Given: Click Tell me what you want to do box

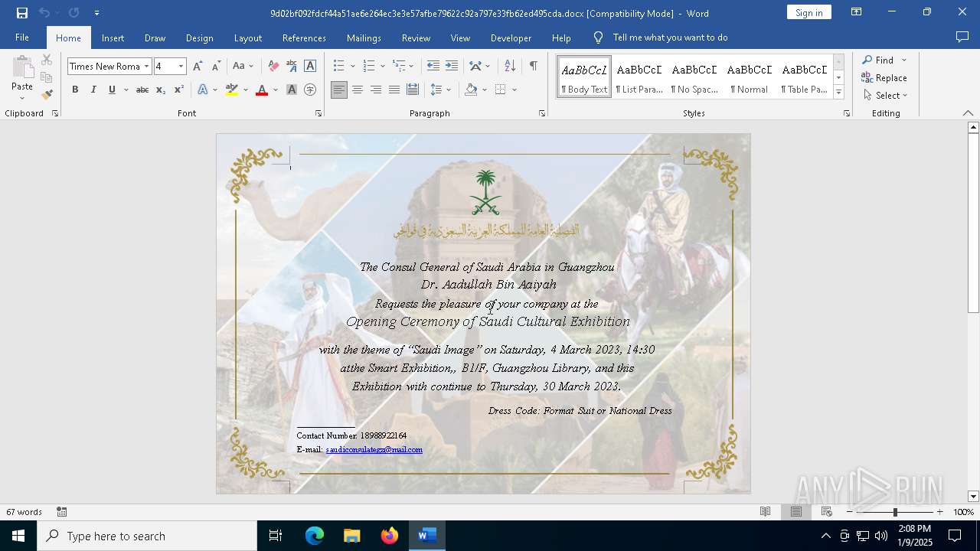Looking at the screenshot, I should tap(670, 37).
